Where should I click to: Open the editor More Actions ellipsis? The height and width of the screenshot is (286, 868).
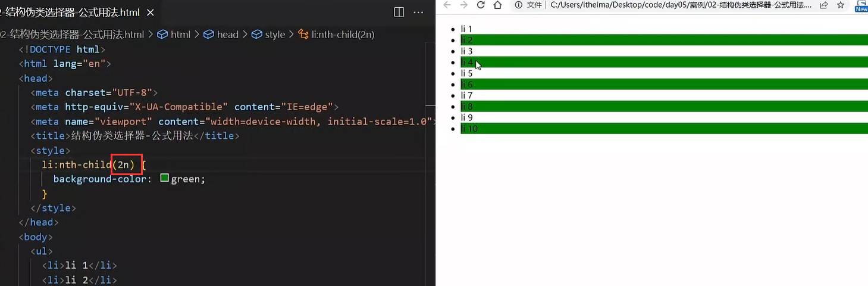click(419, 12)
